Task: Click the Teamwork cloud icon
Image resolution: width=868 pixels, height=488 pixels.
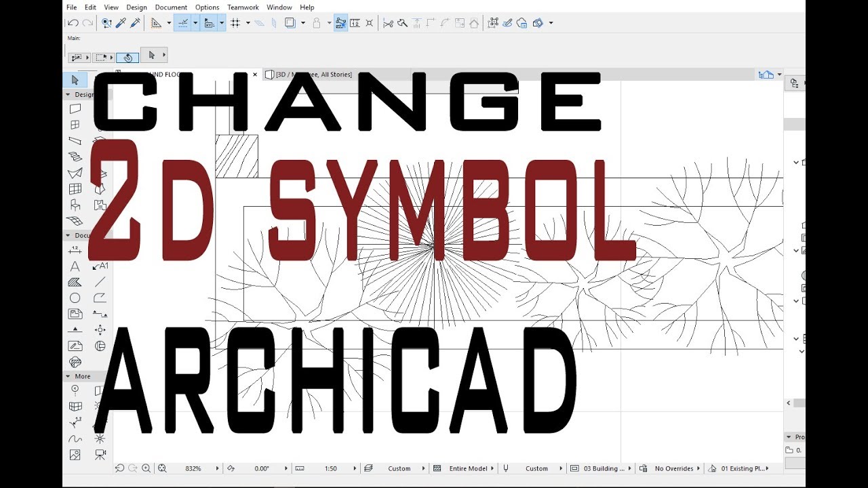Action: 522,23
